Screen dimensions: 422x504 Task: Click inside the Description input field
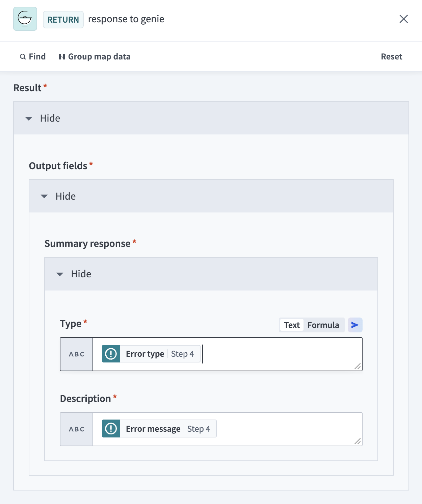click(x=287, y=429)
